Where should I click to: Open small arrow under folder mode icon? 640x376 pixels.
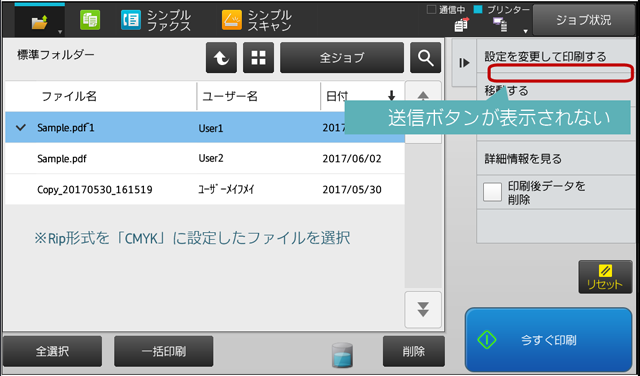pyautogui.click(x=60, y=32)
